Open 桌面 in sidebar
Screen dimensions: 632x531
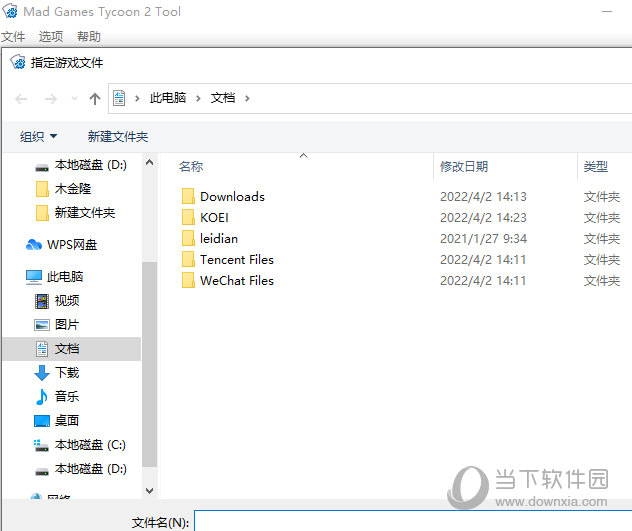coord(57,421)
